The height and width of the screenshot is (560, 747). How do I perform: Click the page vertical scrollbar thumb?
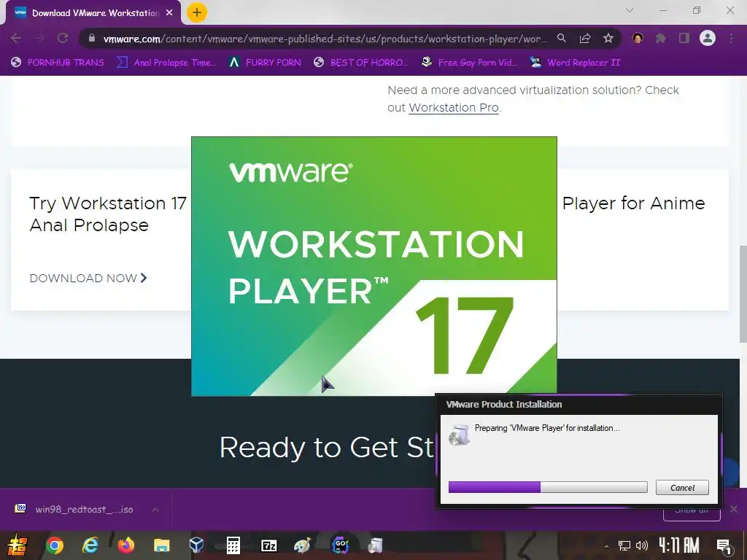[x=743, y=294]
